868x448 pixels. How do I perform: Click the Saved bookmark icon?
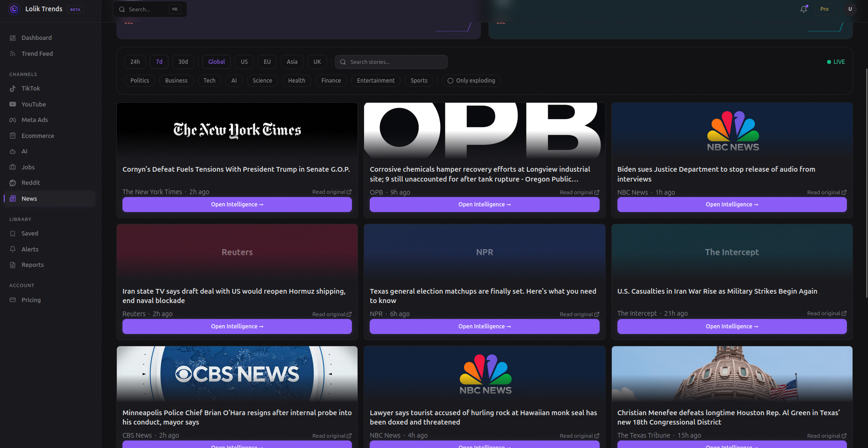pyautogui.click(x=13, y=234)
